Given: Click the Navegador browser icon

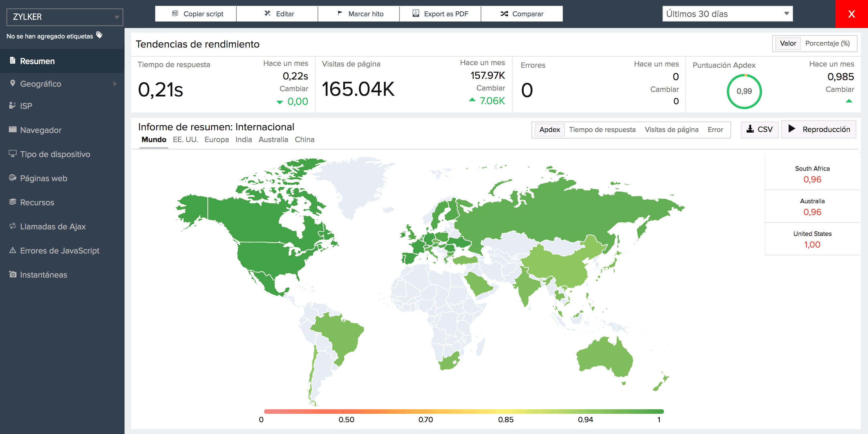Looking at the screenshot, I should pyautogui.click(x=12, y=129).
